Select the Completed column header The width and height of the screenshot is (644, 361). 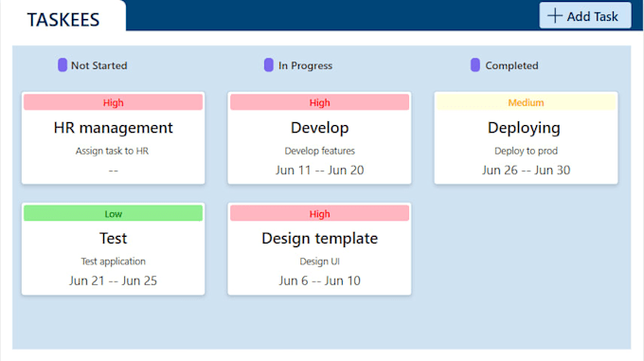click(511, 65)
